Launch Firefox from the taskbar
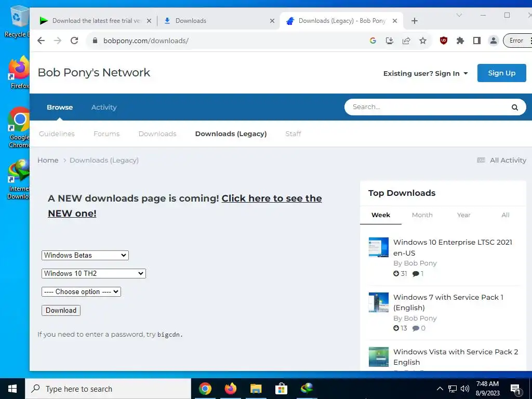The height and width of the screenshot is (399, 532). (x=230, y=389)
